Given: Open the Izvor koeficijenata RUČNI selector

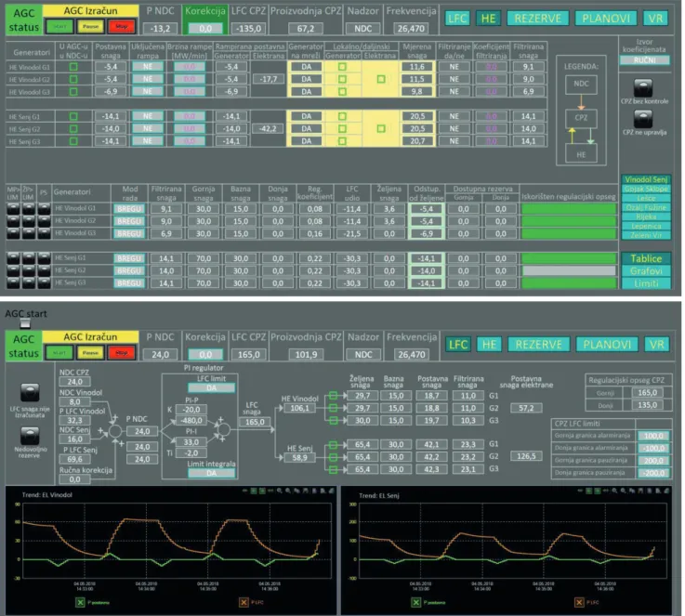Looking at the screenshot, I should 644,60.
